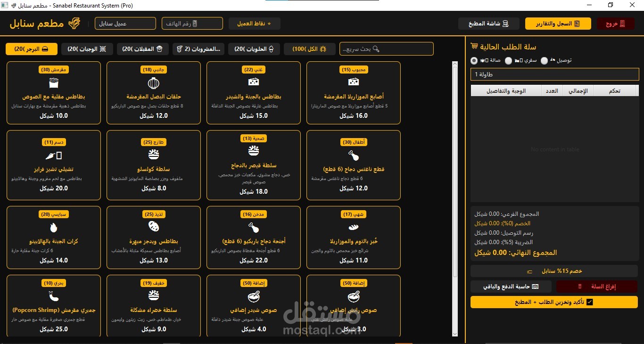This screenshot has height=344, width=644.
Task: Click the نقاط العميل customer points button
Action: pyautogui.click(x=255, y=24)
